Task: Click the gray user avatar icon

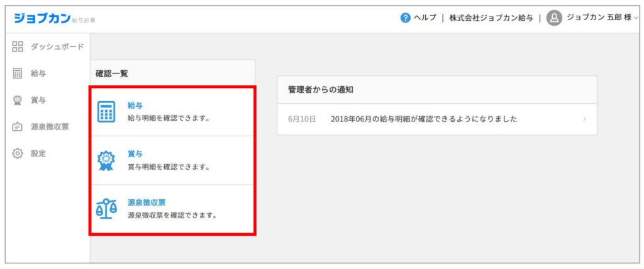Action: click(x=554, y=18)
